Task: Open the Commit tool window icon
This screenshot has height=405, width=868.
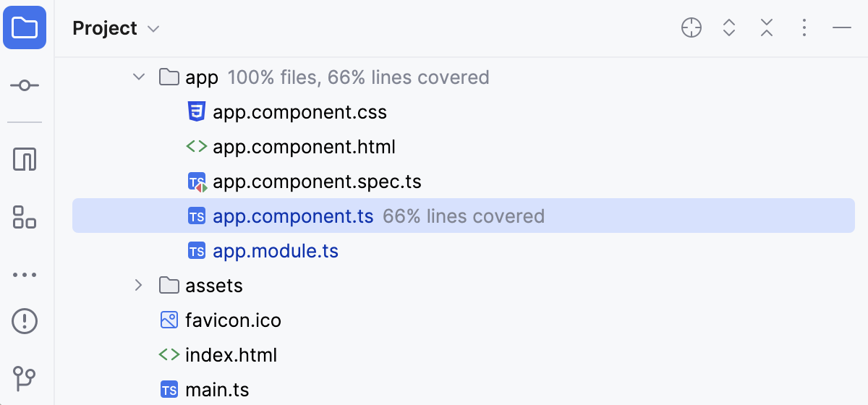Action: [x=25, y=86]
